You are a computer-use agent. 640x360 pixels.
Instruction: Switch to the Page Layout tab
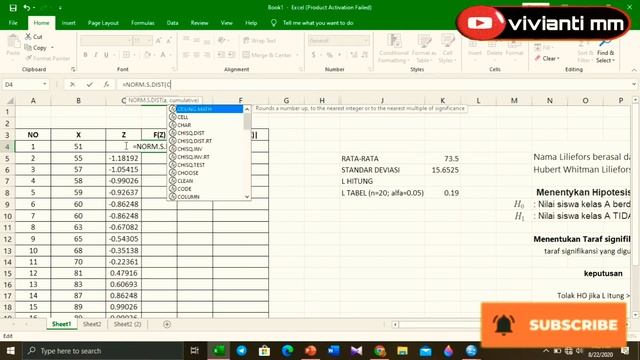click(x=103, y=23)
